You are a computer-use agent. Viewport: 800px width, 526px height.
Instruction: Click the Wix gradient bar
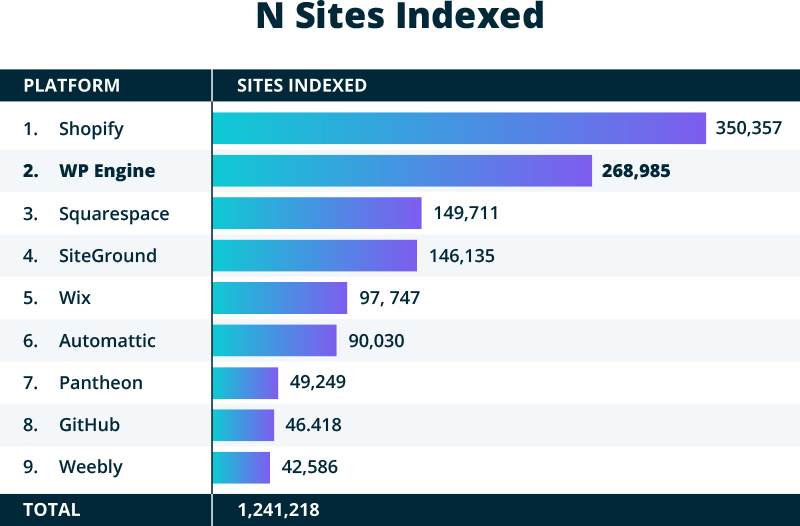[280, 298]
